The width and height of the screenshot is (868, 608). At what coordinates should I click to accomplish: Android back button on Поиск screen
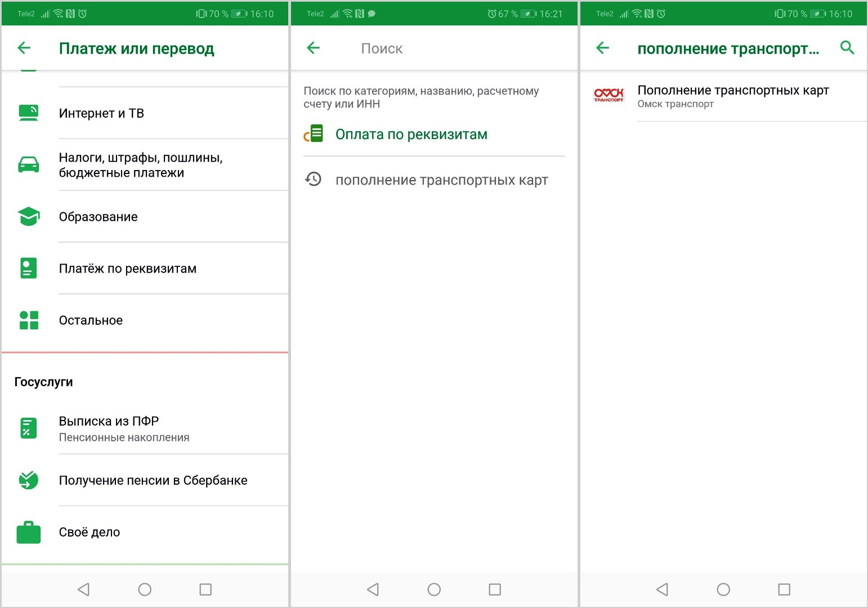[373, 589]
